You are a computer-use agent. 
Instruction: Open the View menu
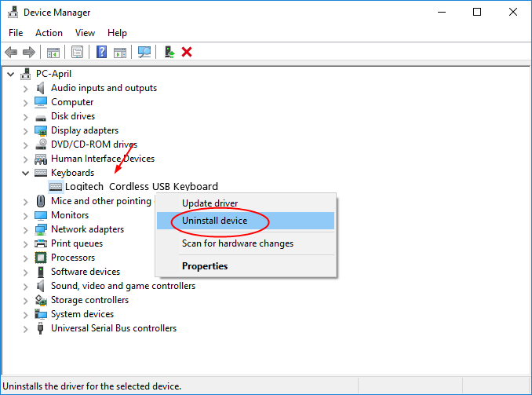(85, 33)
